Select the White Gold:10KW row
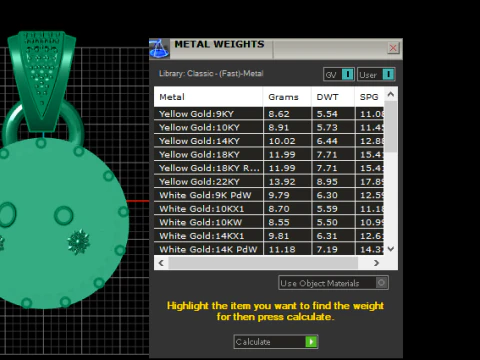Viewport: 480px width, 360px height. tap(269, 222)
